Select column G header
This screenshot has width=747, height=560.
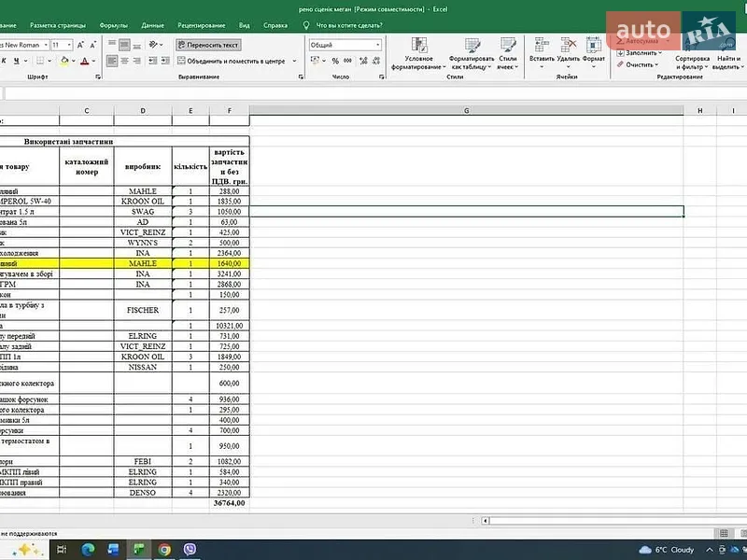pyautogui.click(x=466, y=110)
